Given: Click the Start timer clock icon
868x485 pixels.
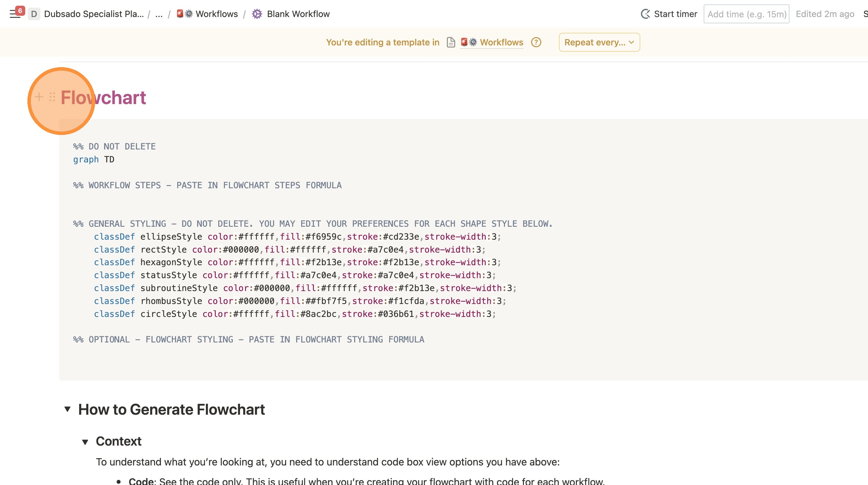Looking at the screenshot, I should (645, 14).
